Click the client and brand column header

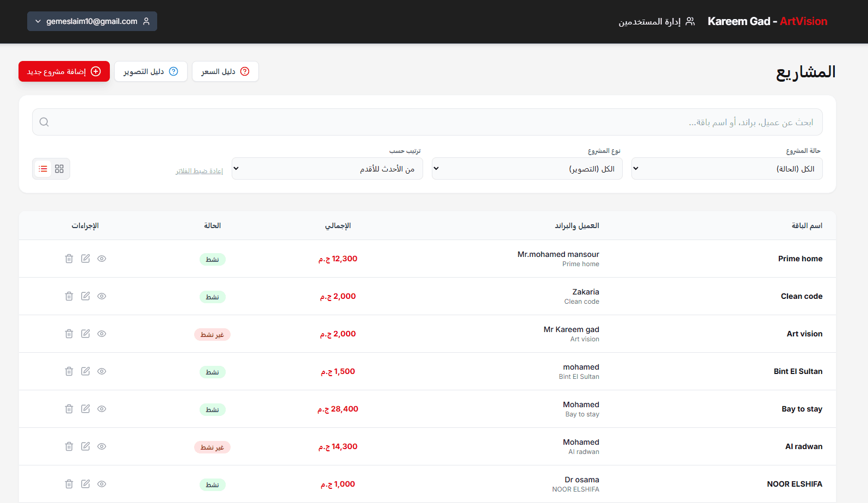(577, 225)
